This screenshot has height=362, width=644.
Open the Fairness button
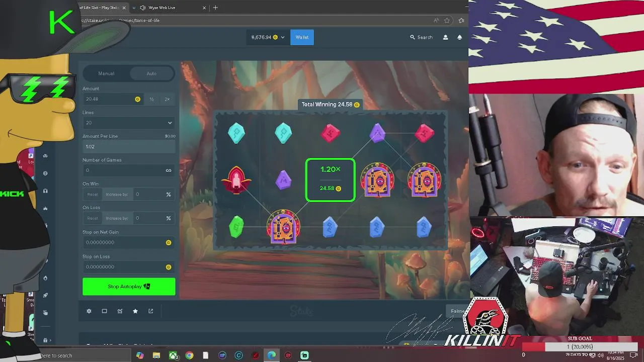click(x=457, y=311)
